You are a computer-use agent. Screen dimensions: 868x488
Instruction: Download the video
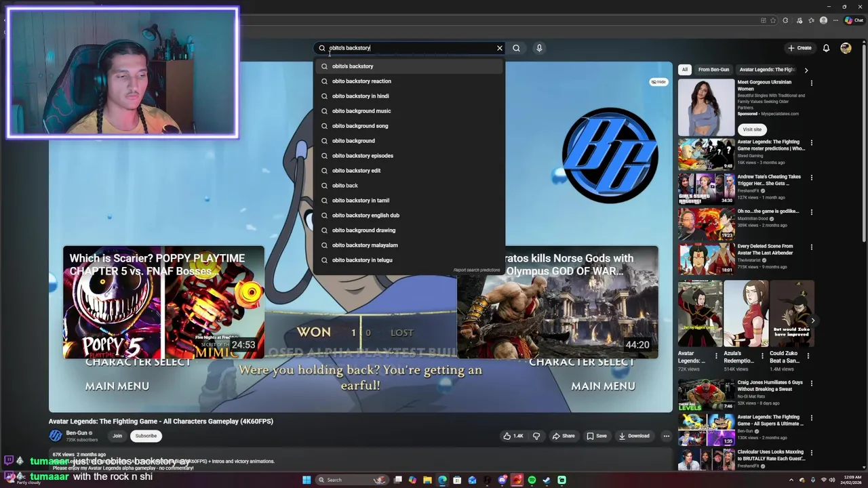click(635, 436)
